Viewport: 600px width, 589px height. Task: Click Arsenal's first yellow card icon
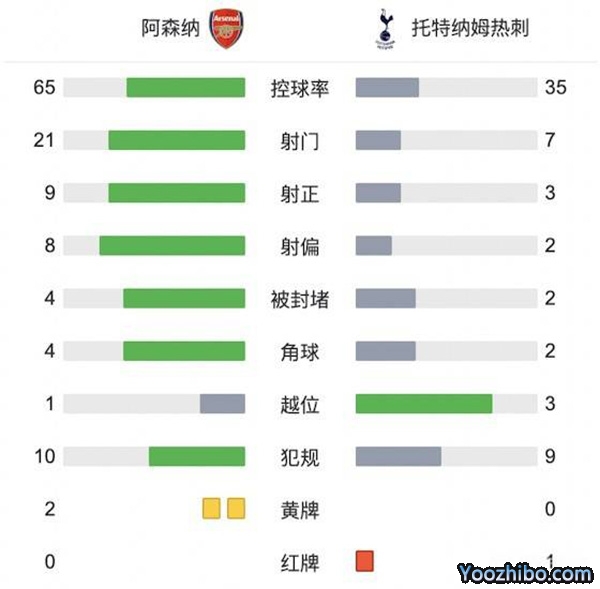(212, 509)
